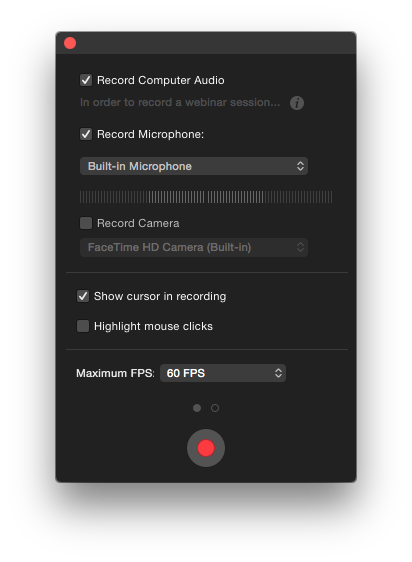Close the recording options window
Screen dimensions: 412x562
(x=70, y=43)
